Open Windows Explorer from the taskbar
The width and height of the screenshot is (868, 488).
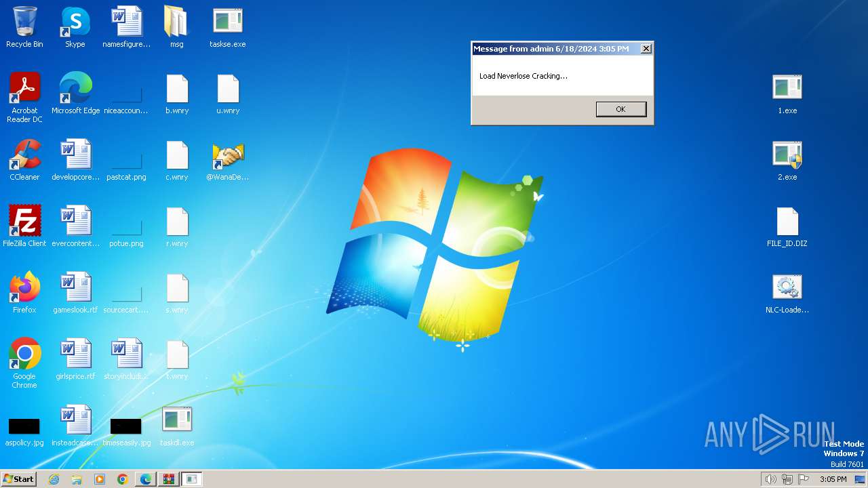[x=77, y=479]
